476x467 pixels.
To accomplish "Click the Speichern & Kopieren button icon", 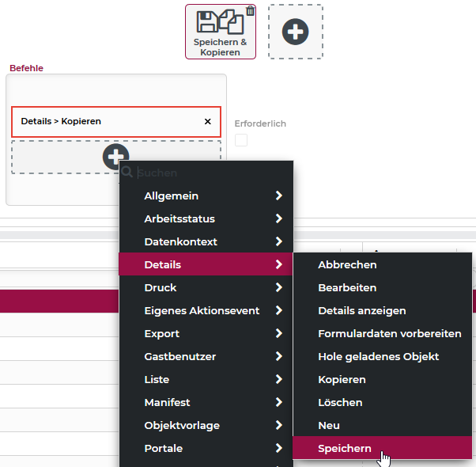I will click(x=220, y=22).
